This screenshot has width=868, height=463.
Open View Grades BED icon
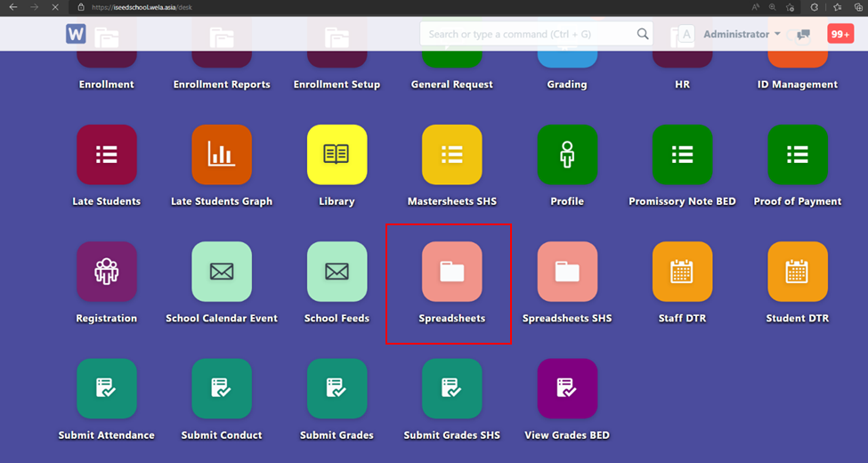(567, 388)
